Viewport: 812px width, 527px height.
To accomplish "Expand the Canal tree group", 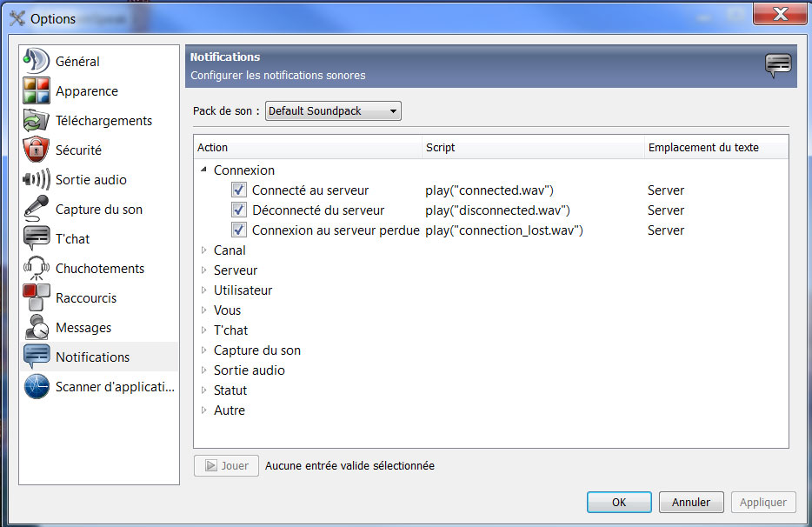I will point(204,250).
